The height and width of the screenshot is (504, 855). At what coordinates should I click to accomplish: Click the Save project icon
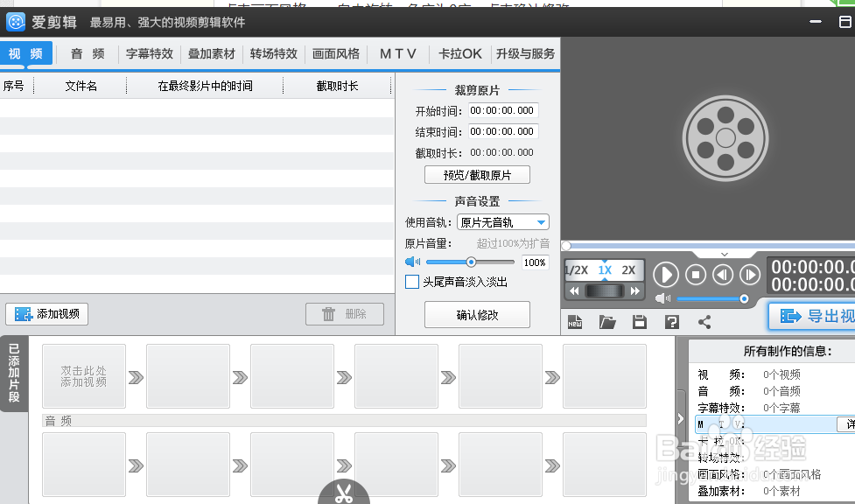[x=640, y=321]
